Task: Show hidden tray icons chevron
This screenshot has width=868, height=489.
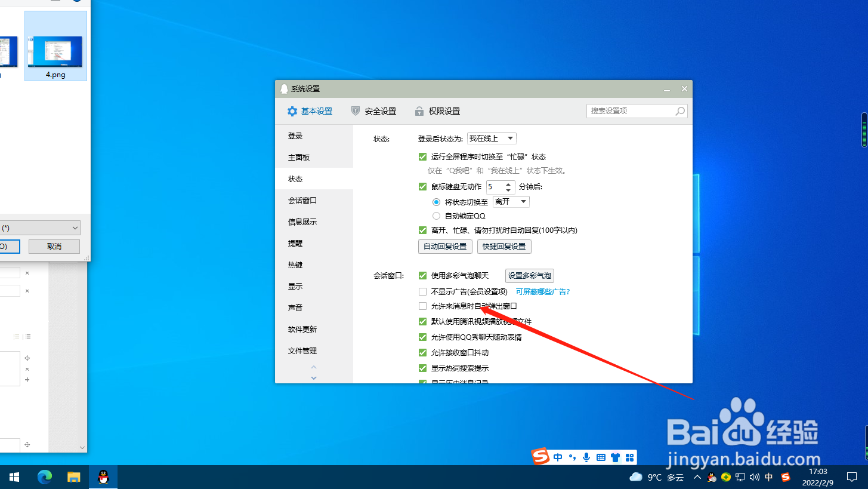Action: (x=697, y=478)
